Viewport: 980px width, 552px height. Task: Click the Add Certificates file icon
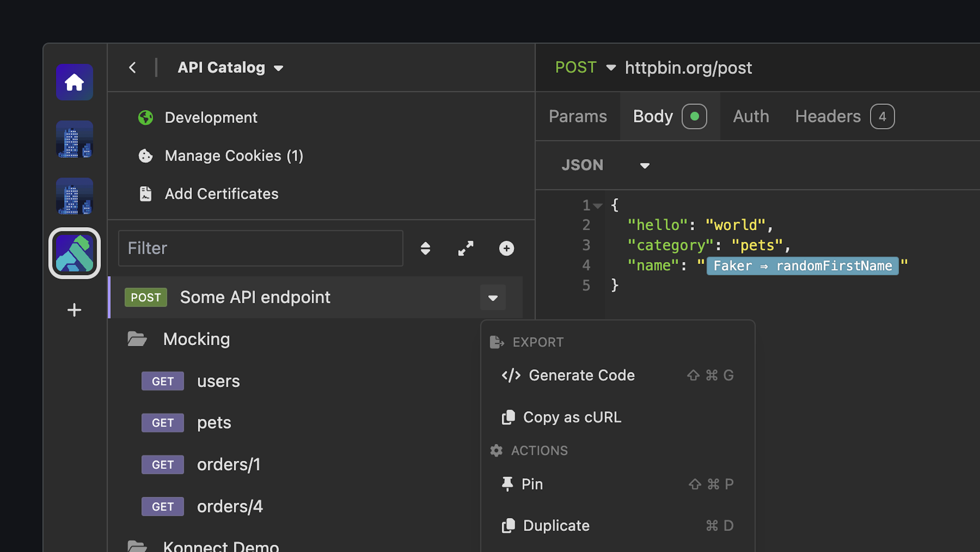click(x=145, y=194)
